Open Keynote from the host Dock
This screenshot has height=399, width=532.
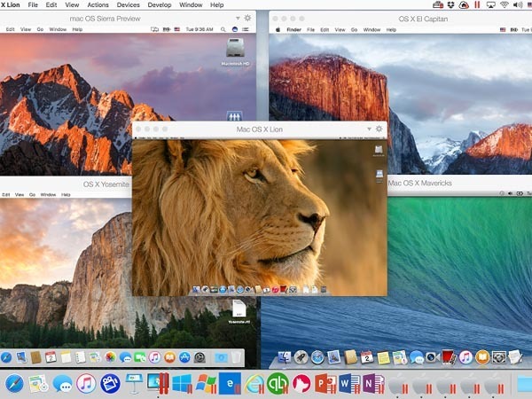pyautogui.click(x=134, y=384)
